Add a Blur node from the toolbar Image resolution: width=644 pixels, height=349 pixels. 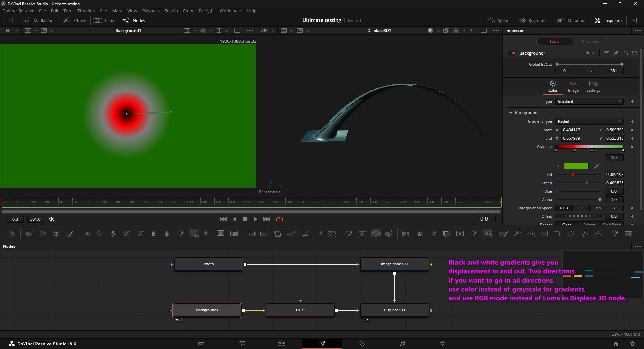[x=154, y=234]
